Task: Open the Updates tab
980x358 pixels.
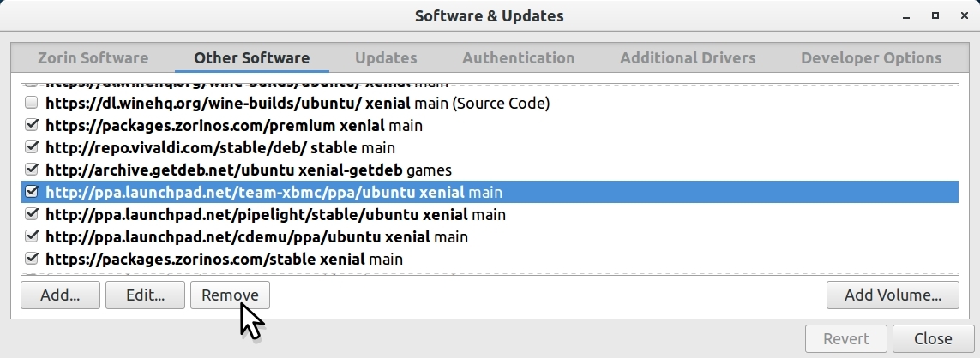Action: tap(386, 58)
